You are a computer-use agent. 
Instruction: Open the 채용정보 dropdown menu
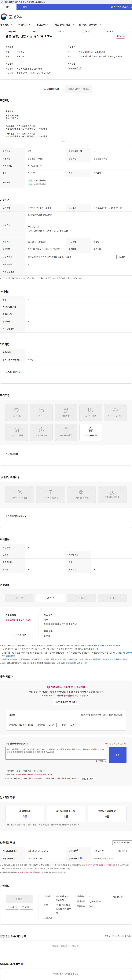(x=7, y=25)
